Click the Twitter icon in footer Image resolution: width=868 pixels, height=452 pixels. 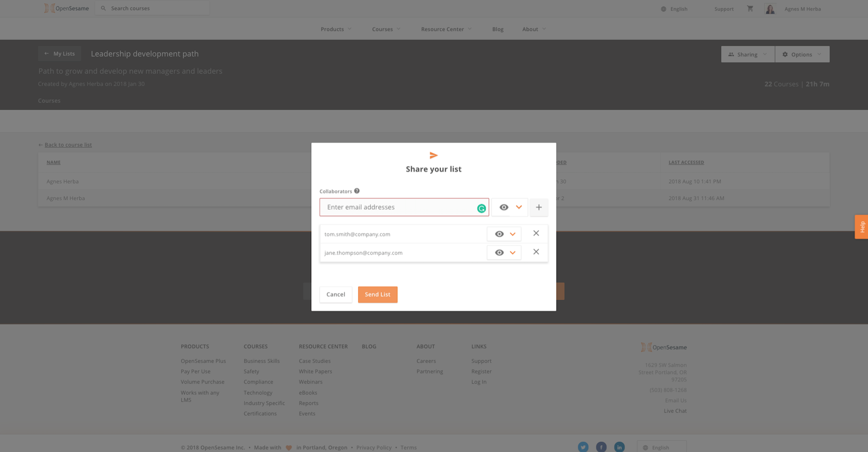pyautogui.click(x=583, y=447)
